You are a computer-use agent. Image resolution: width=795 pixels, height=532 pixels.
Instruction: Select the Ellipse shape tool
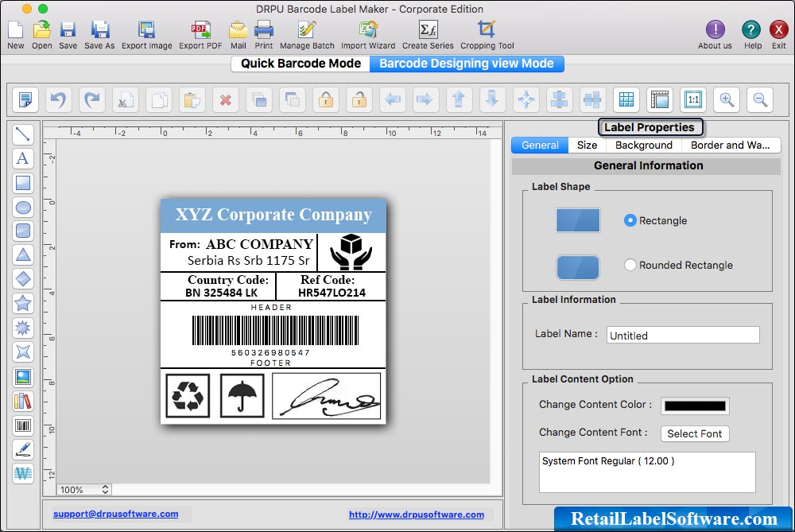click(x=23, y=208)
